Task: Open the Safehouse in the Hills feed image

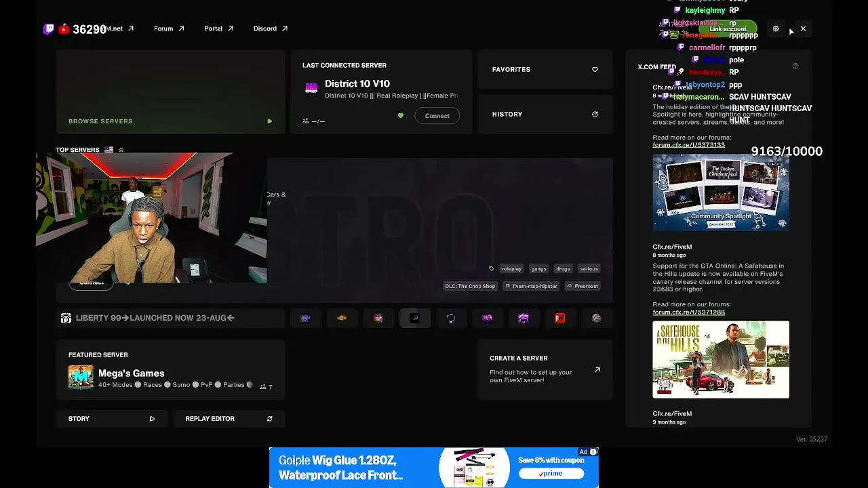Action: pyautogui.click(x=721, y=360)
